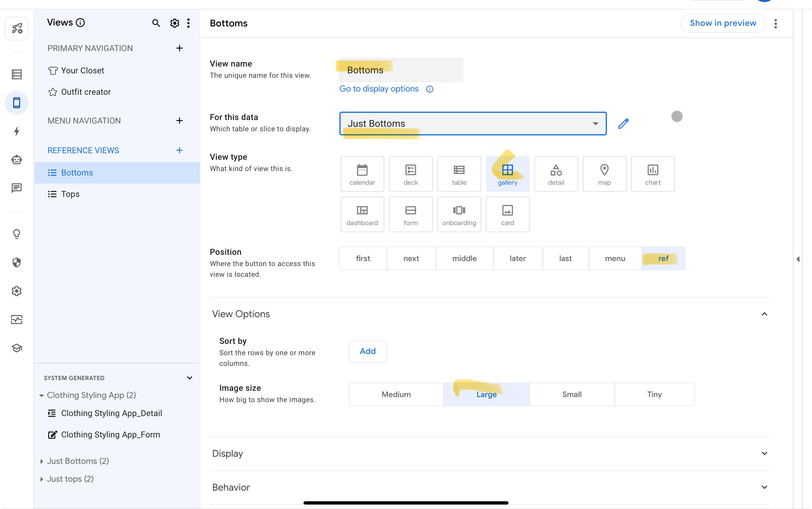Open the Manage monitor icon
This screenshot has height=509, width=812.
coord(17,320)
